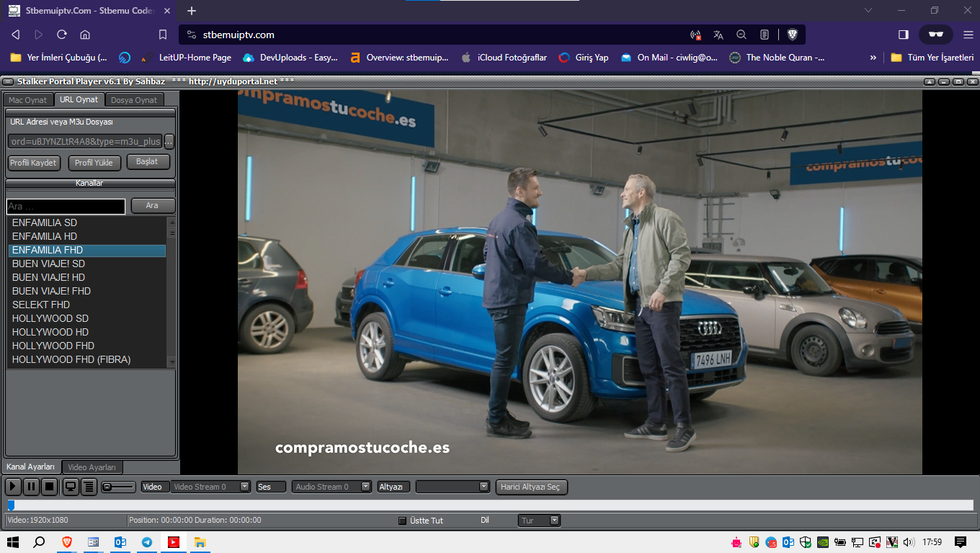
Task: Click the Profil Yükle button
Action: (x=94, y=163)
